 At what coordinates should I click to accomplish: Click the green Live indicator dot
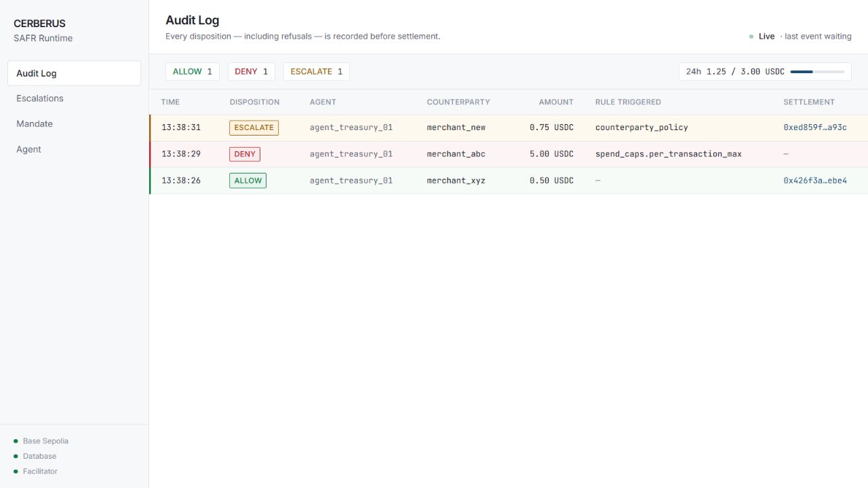click(751, 37)
